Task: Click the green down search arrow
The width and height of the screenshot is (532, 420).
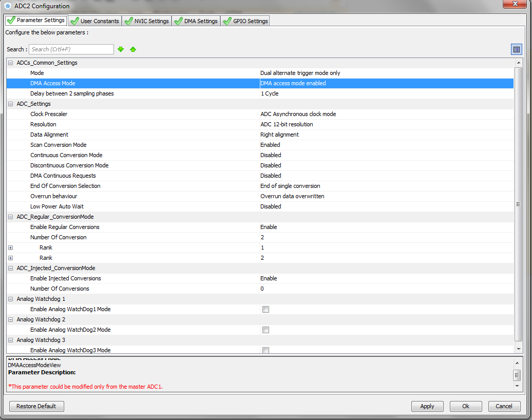Action: click(x=120, y=49)
